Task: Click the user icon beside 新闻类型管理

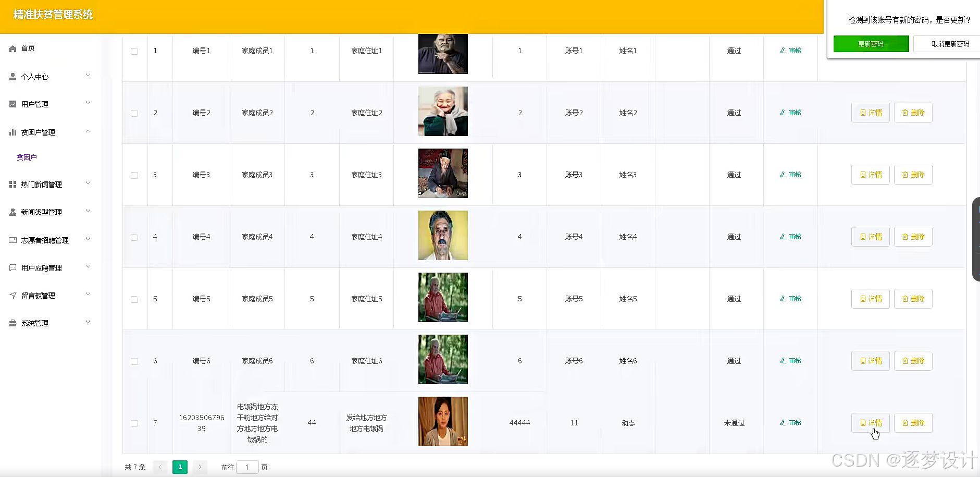Action: [x=13, y=212]
